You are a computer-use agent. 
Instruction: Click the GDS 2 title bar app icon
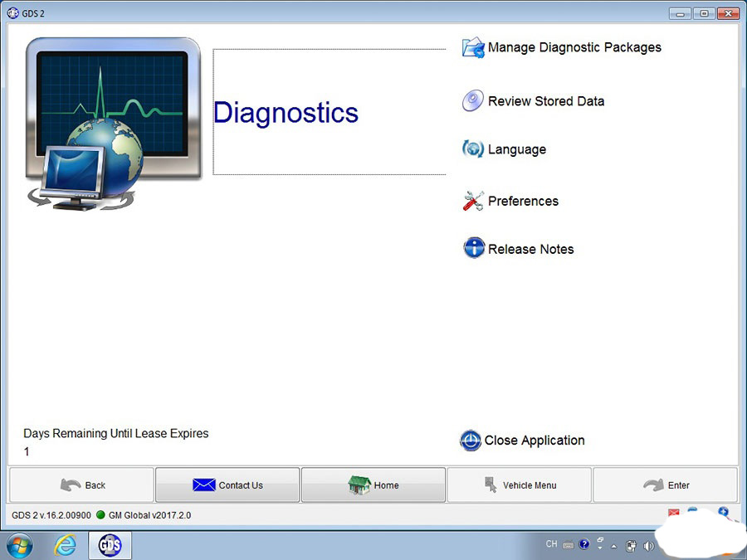click(12, 12)
